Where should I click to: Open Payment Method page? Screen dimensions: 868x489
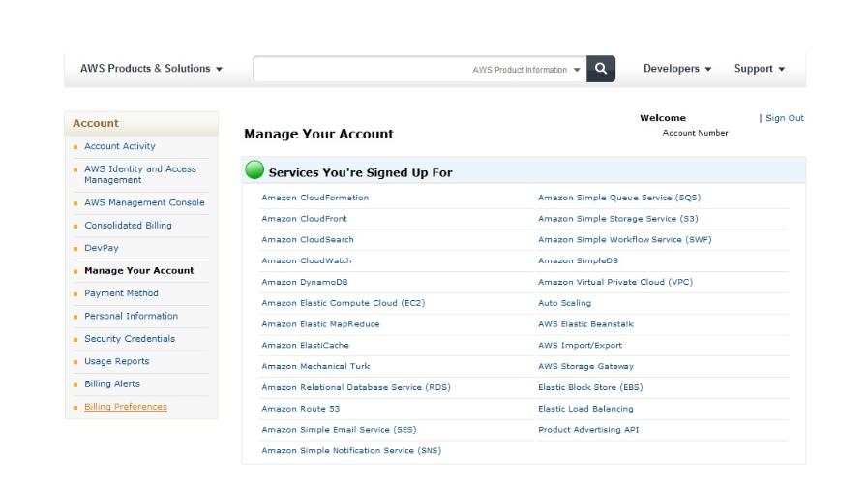[x=121, y=293]
